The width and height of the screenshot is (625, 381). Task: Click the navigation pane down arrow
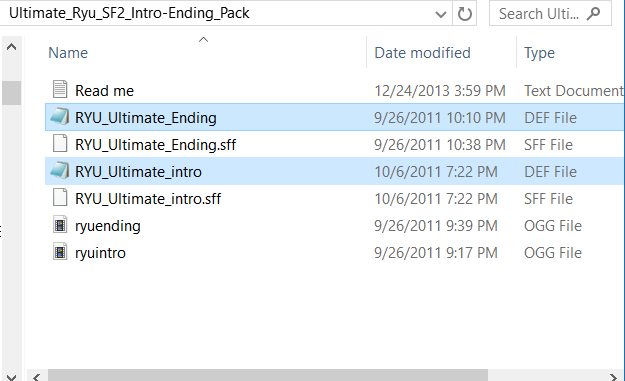click(x=12, y=377)
